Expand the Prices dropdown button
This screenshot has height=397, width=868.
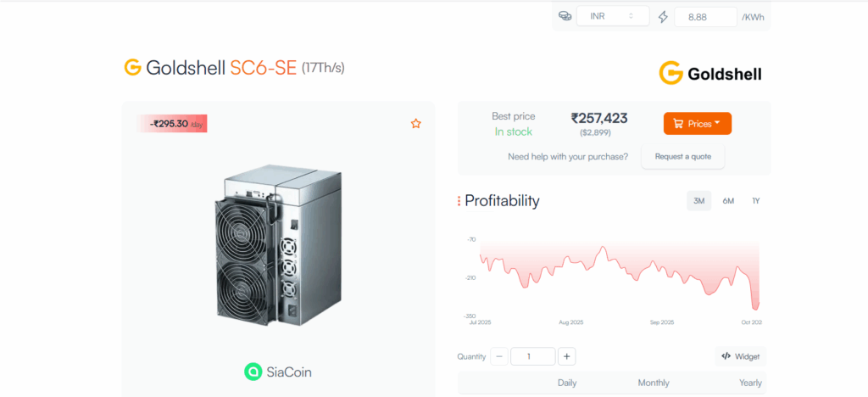point(697,124)
